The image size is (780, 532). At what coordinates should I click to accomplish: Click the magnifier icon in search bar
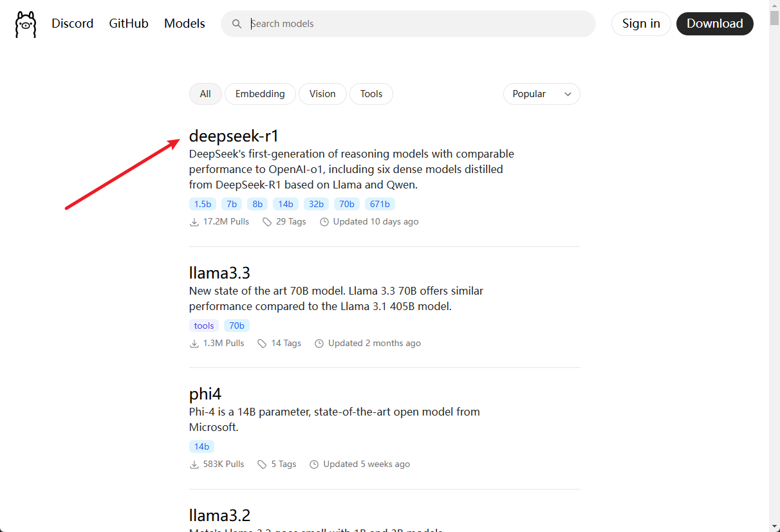tap(237, 24)
